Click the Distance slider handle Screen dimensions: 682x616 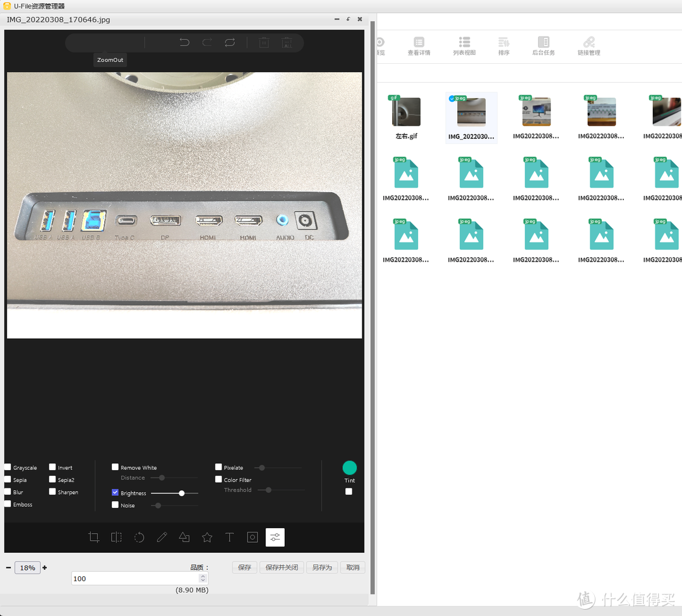tap(162, 478)
